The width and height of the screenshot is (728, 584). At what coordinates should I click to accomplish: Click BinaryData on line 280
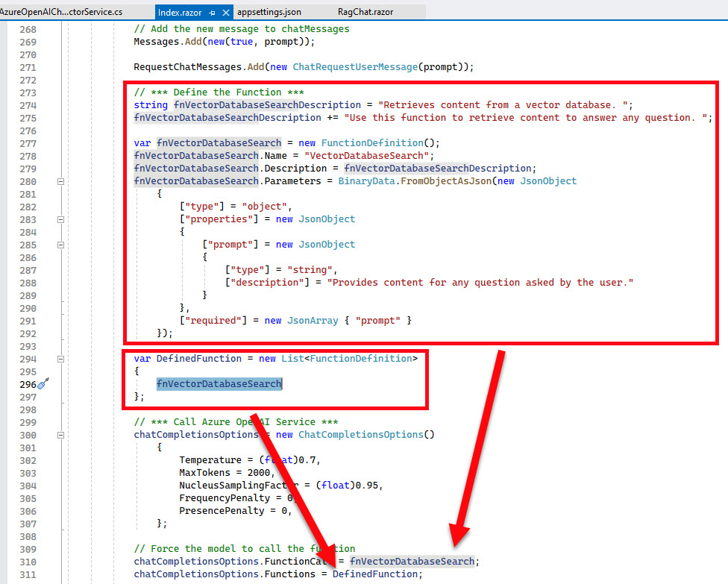tap(366, 181)
